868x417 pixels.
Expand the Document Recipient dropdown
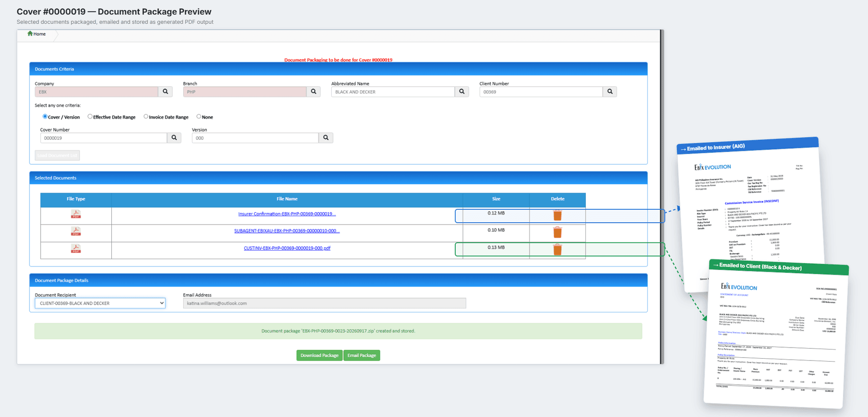pos(100,303)
